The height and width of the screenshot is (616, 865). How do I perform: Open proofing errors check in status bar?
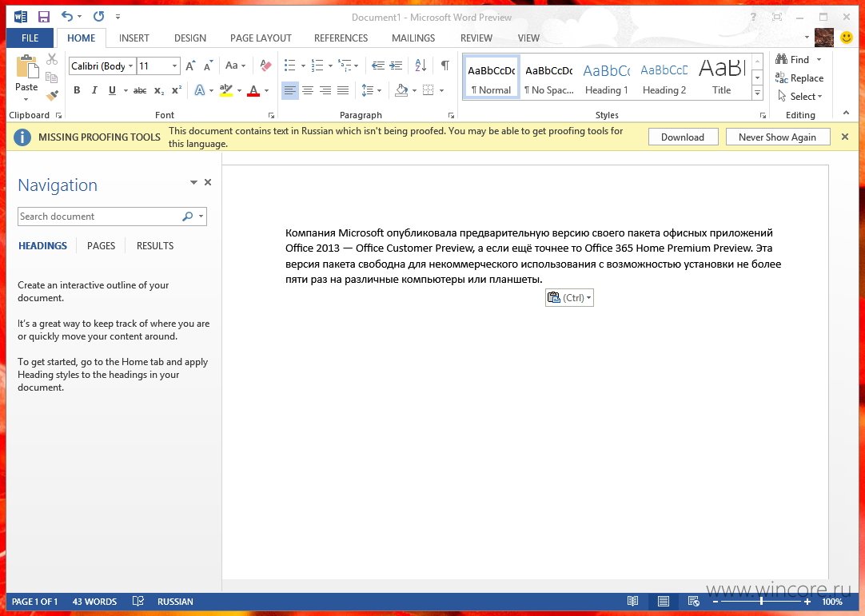tap(138, 601)
